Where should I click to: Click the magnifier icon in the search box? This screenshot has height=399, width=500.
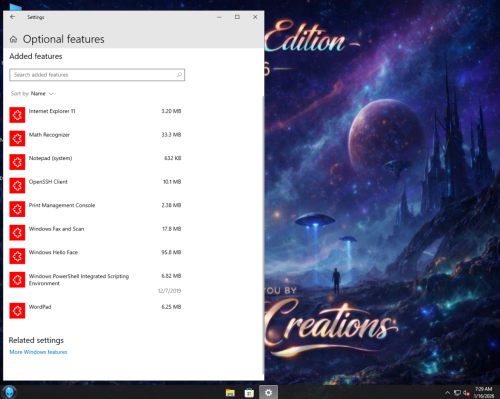point(179,75)
